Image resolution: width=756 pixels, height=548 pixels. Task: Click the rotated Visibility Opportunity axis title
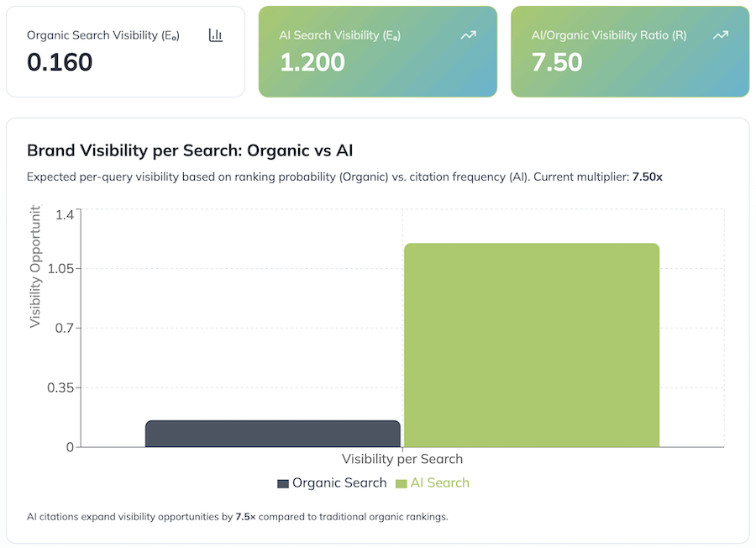[35, 269]
